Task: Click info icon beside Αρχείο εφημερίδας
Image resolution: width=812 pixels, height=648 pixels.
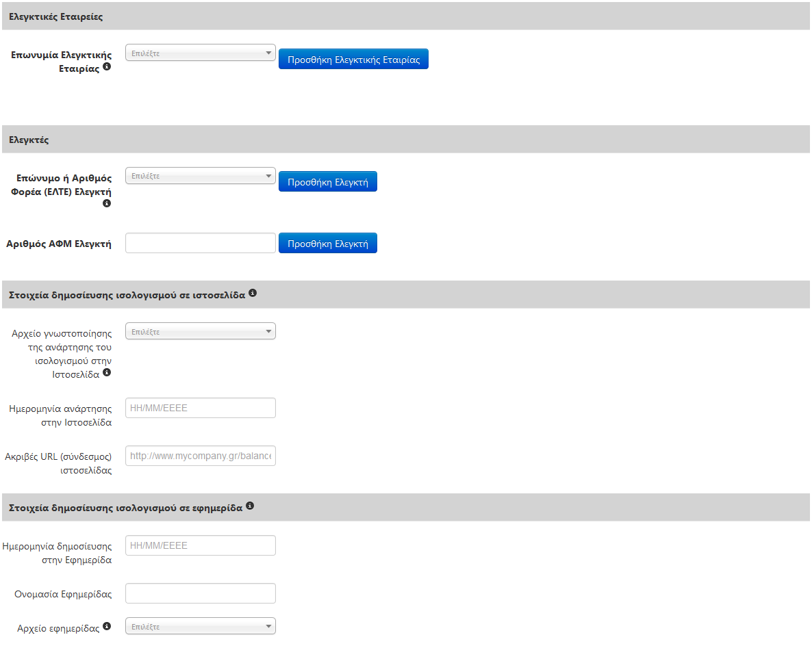Action: [107, 626]
